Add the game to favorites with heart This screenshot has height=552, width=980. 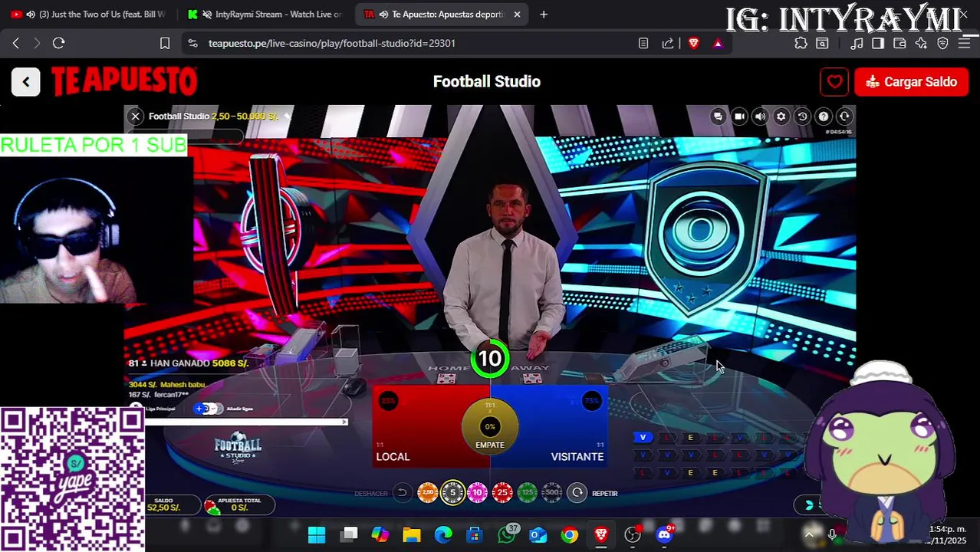[x=835, y=82]
